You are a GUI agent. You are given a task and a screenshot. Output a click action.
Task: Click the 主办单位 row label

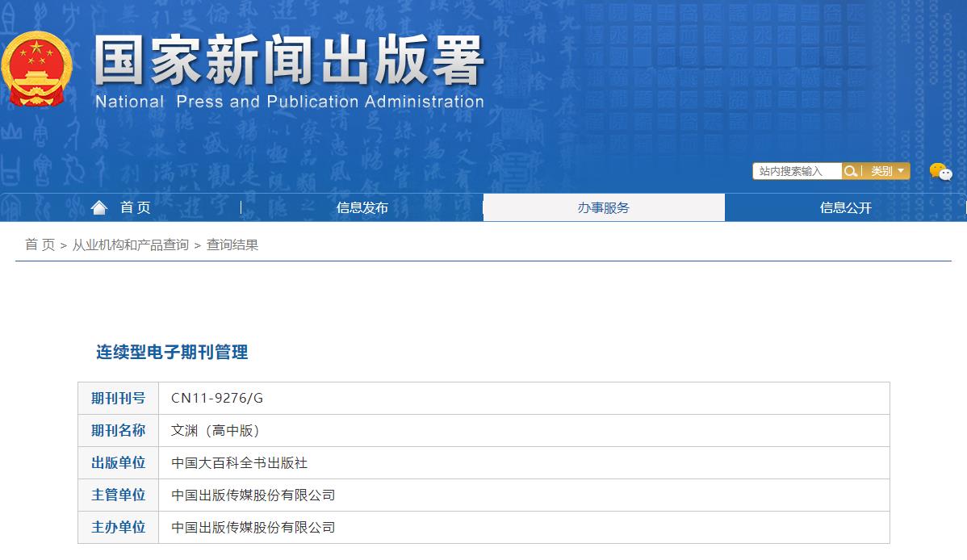[118, 527]
